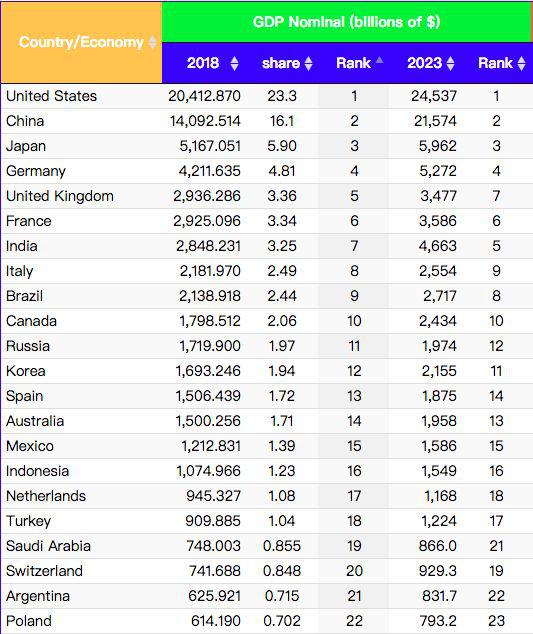Sort by the 2018 column arrows
Screen dimensions: 533x634
click(234, 63)
